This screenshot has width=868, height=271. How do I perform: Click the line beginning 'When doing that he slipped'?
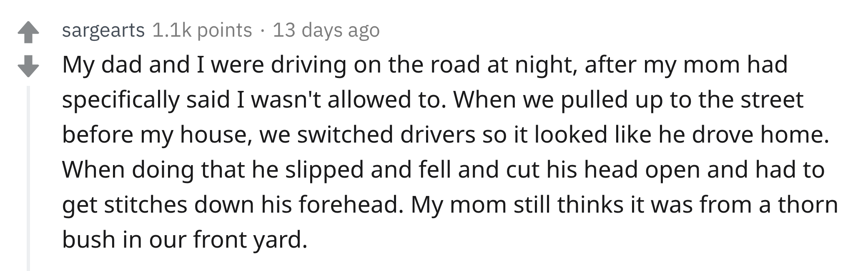point(443,170)
